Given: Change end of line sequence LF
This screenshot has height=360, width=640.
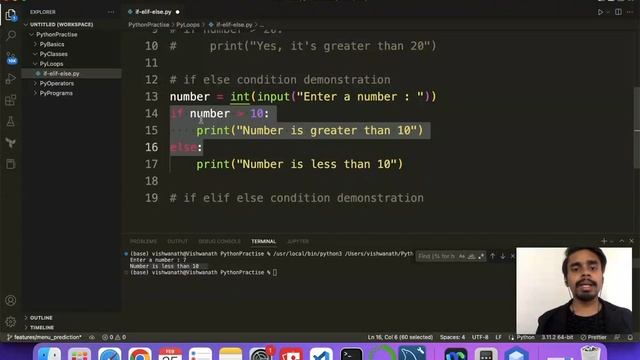Looking at the screenshot, I should tap(498, 338).
